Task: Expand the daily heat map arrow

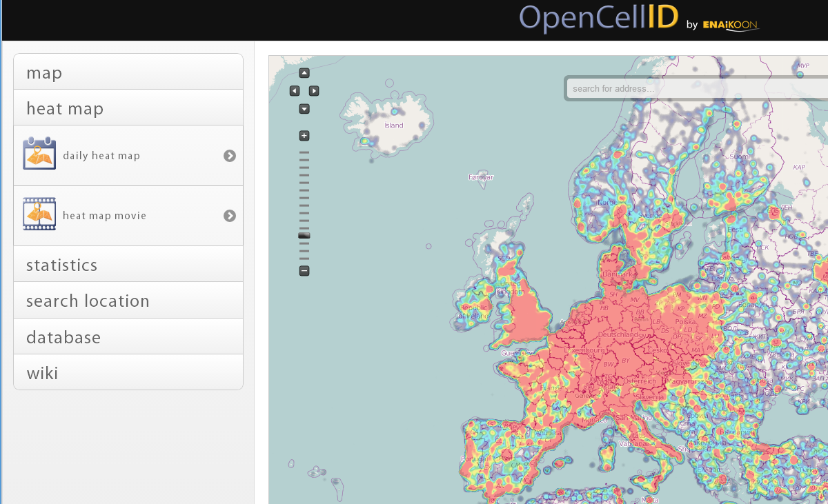Action: click(x=230, y=156)
